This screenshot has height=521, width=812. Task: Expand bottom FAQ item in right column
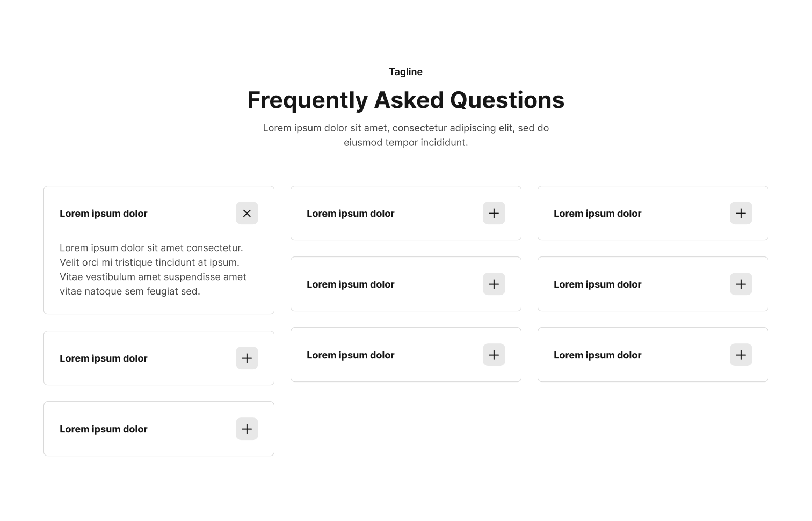tap(741, 355)
